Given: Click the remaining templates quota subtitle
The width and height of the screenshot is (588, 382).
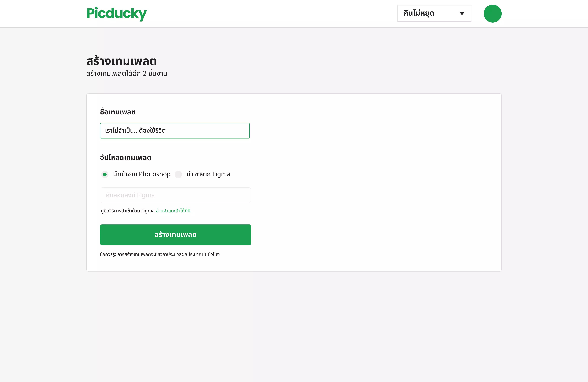Looking at the screenshot, I should 127,74.
